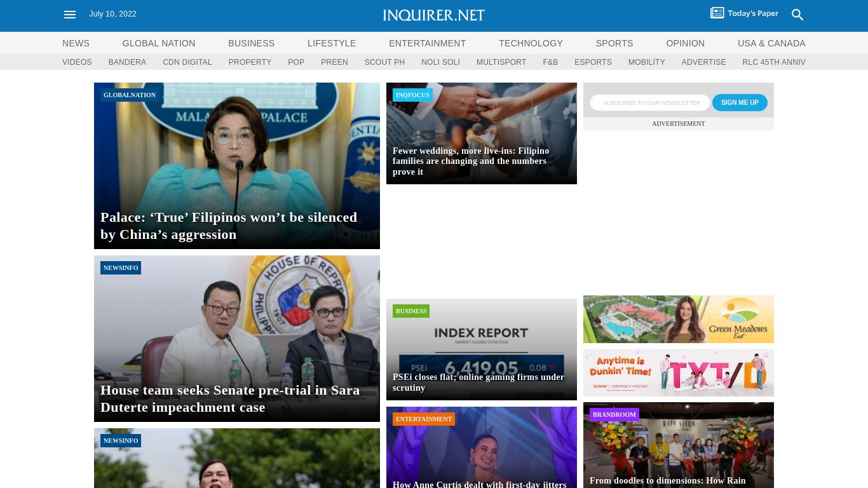Image resolution: width=868 pixels, height=488 pixels.
Task: Open the BUSINESS section
Action: coord(252,43)
